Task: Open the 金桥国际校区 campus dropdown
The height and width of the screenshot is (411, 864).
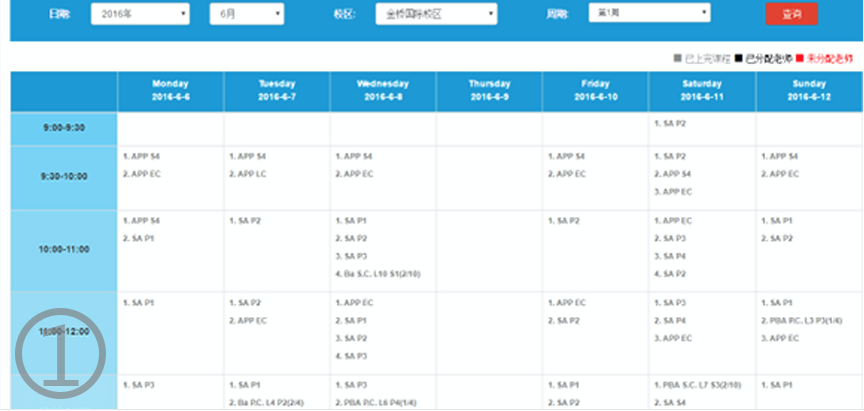Action: click(x=436, y=14)
